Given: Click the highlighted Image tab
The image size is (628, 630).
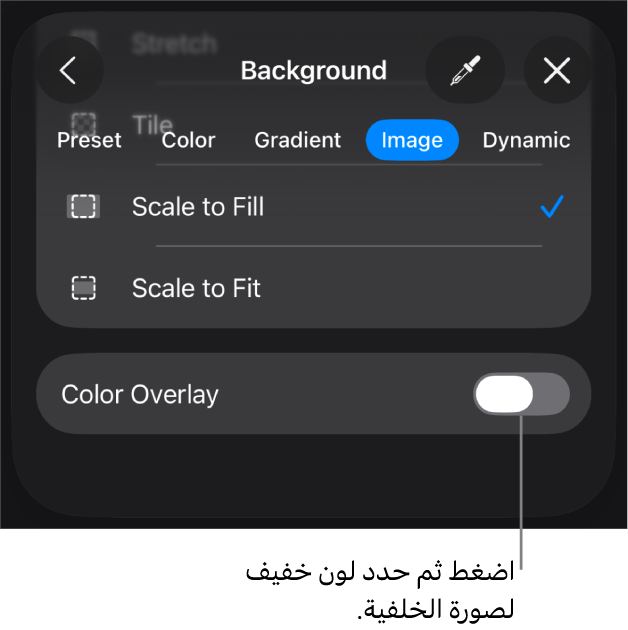Looking at the screenshot, I should pyautogui.click(x=412, y=141).
